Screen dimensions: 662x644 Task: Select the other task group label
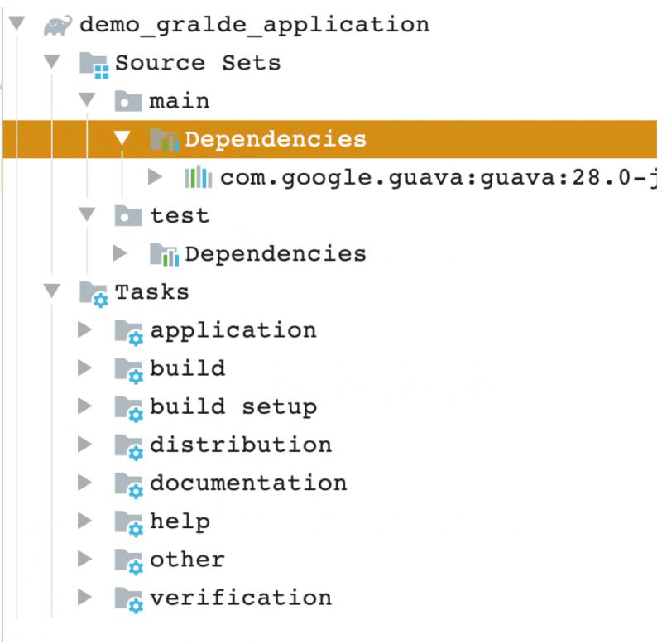point(187,560)
